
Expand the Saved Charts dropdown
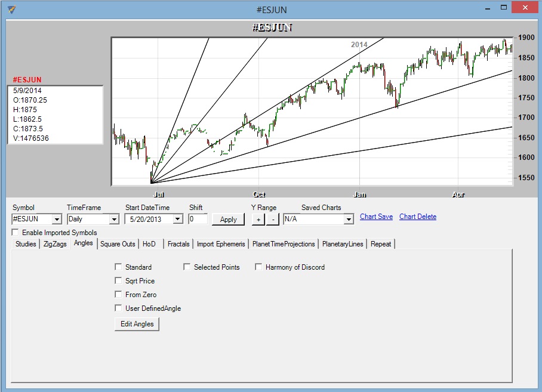(349, 219)
